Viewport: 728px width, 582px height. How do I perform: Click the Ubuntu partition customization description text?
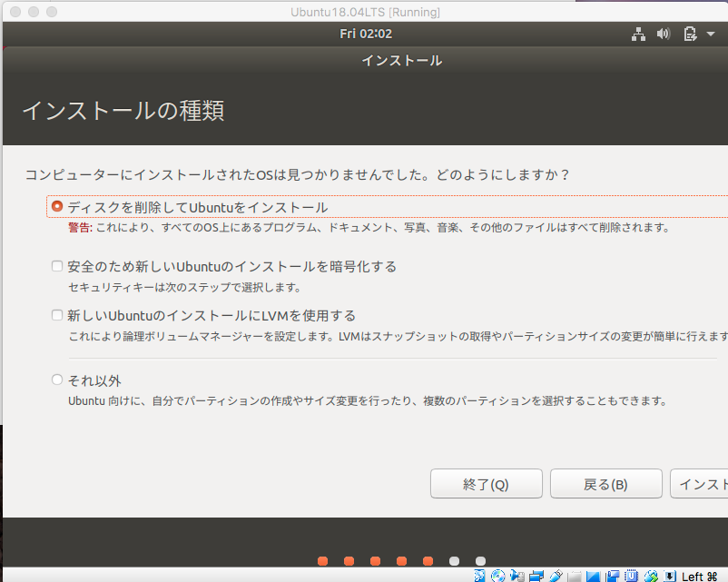pos(368,400)
